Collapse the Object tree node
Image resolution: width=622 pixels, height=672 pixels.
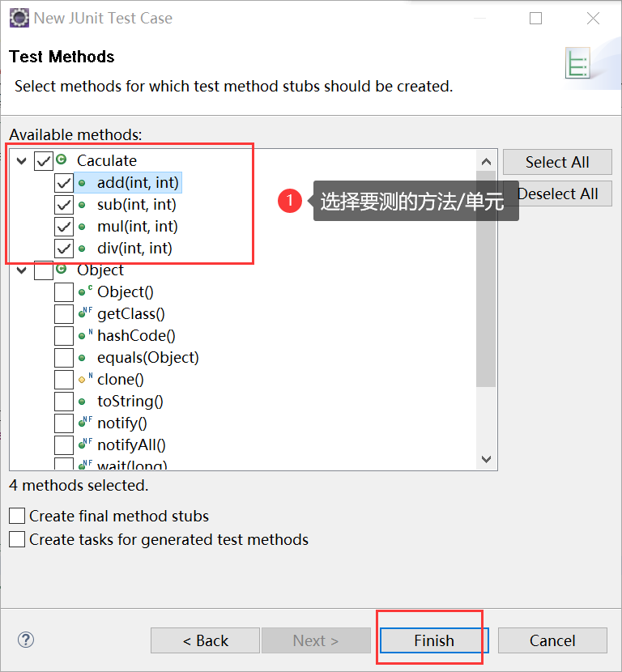(21, 270)
